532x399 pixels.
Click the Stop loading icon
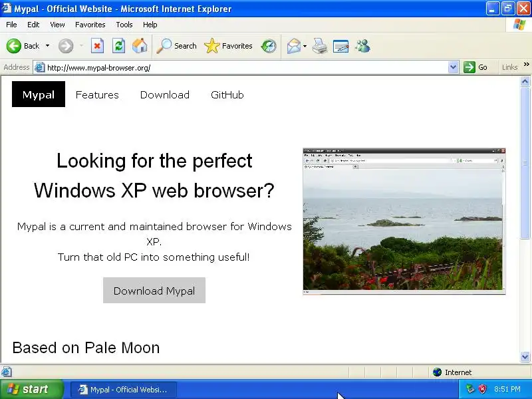(97, 46)
